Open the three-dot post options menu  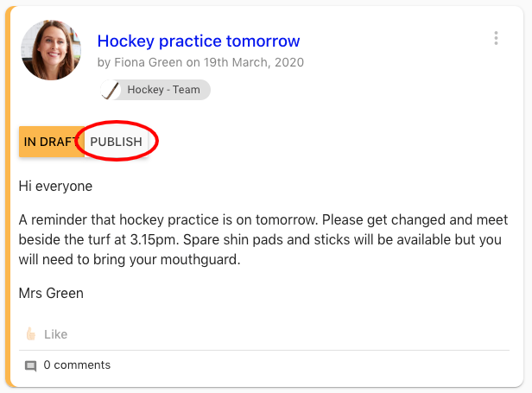496,39
